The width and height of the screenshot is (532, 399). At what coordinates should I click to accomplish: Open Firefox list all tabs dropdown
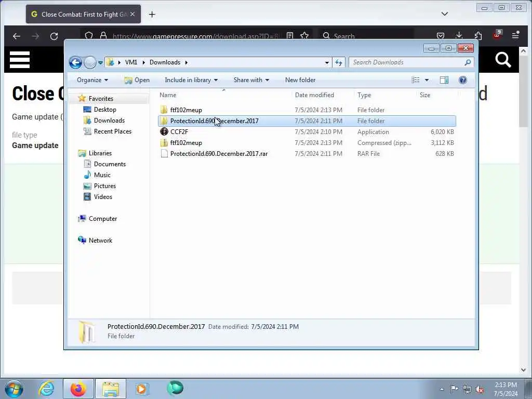tap(445, 14)
